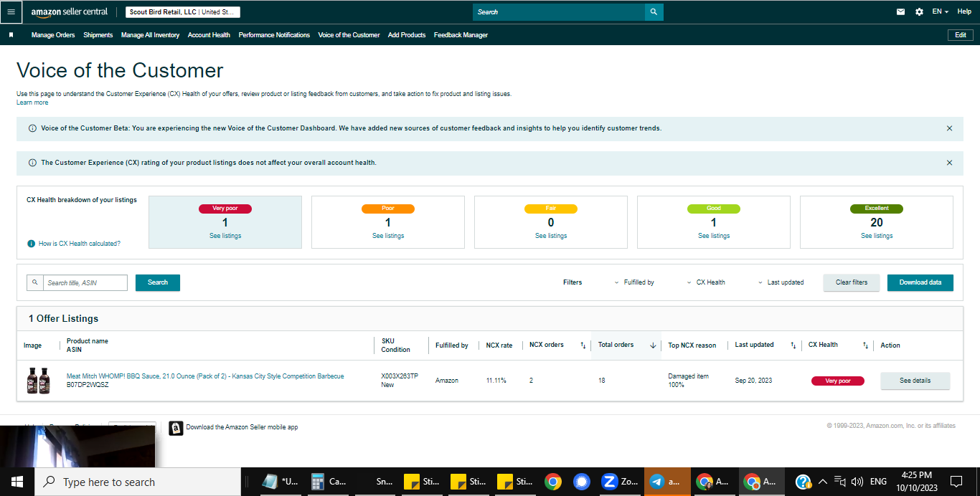This screenshot has width=980, height=496.
Task: Click the bookmark icon in the favorites bar
Action: (11, 35)
